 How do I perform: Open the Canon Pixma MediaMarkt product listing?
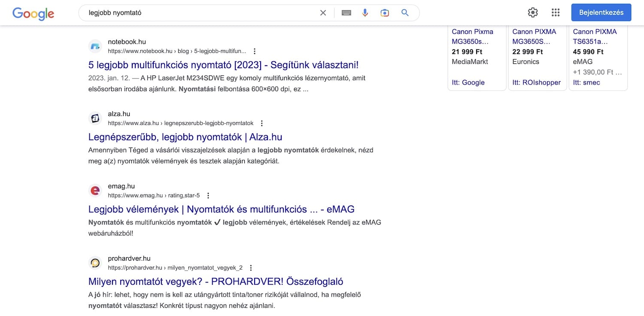click(x=472, y=36)
